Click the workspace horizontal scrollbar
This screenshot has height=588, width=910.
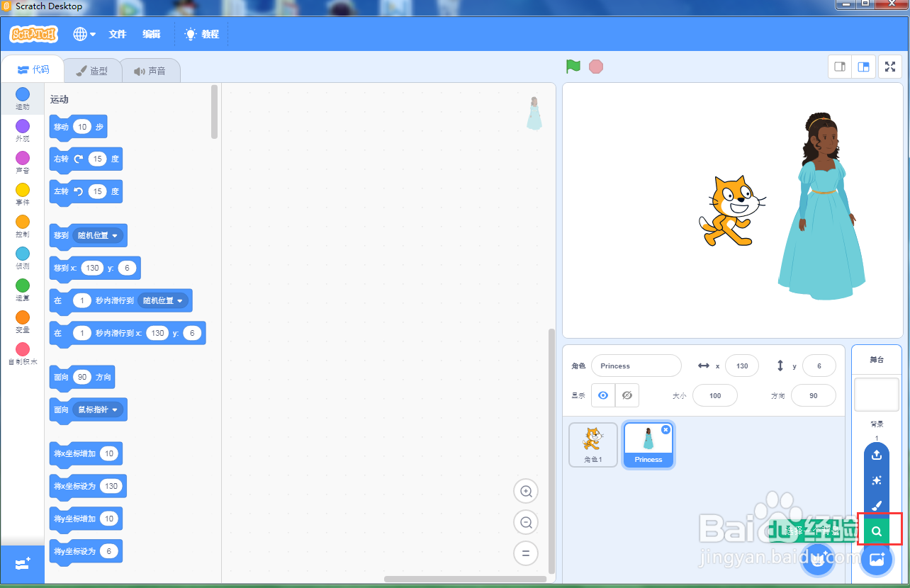(466, 579)
